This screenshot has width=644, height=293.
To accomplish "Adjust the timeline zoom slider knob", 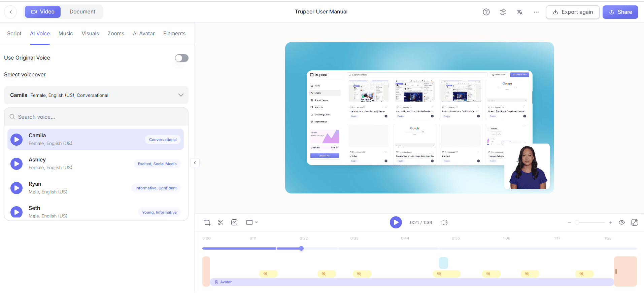I will pos(577,222).
